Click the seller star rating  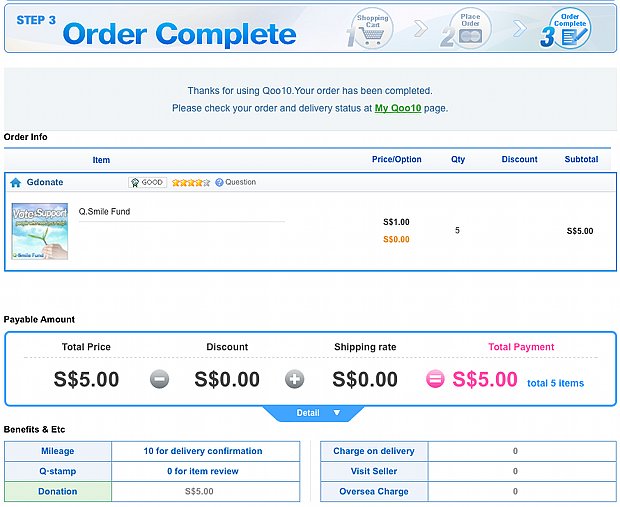click(191, 182)
